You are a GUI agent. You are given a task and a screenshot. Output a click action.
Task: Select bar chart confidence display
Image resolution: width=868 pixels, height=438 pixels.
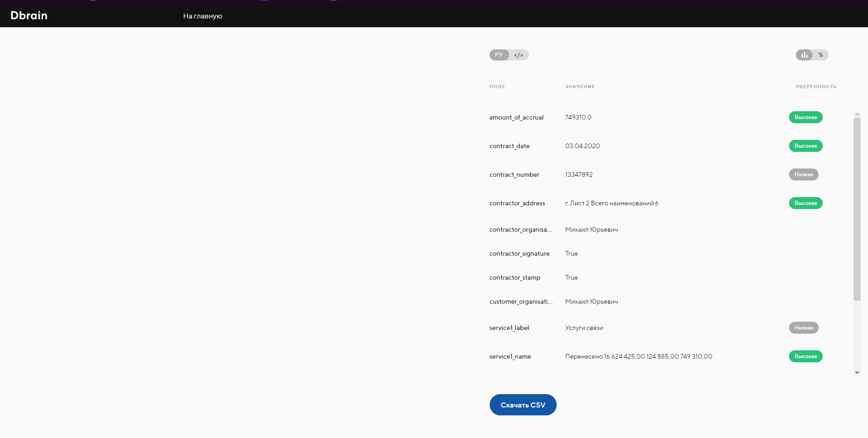tap(804, 55)
